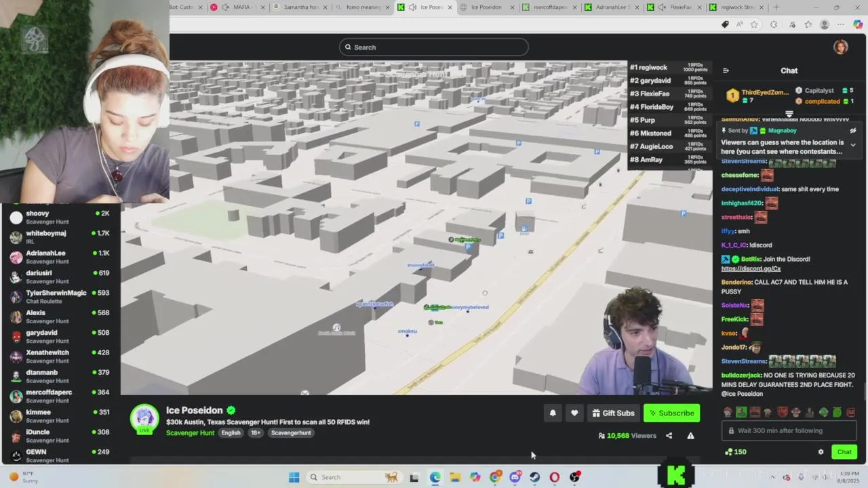
Task: Expand the pinned message chevron
Action: point(853,144)
